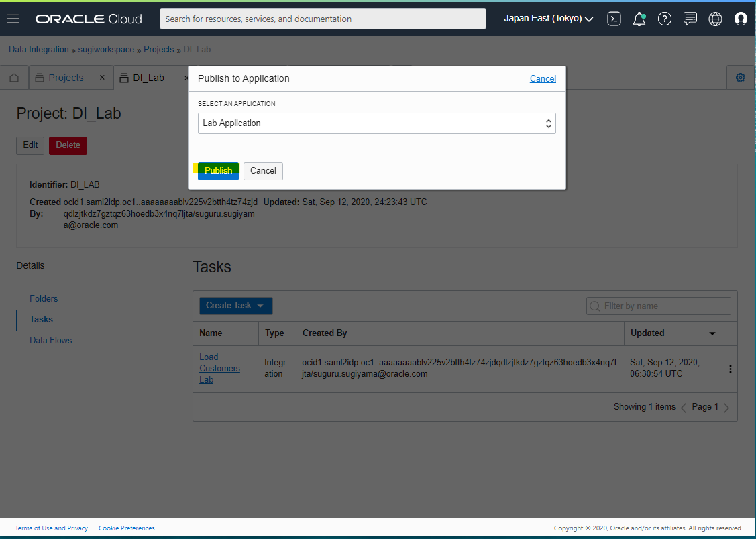
Task: Switch to the Projects tab
Action: (66, 78)
